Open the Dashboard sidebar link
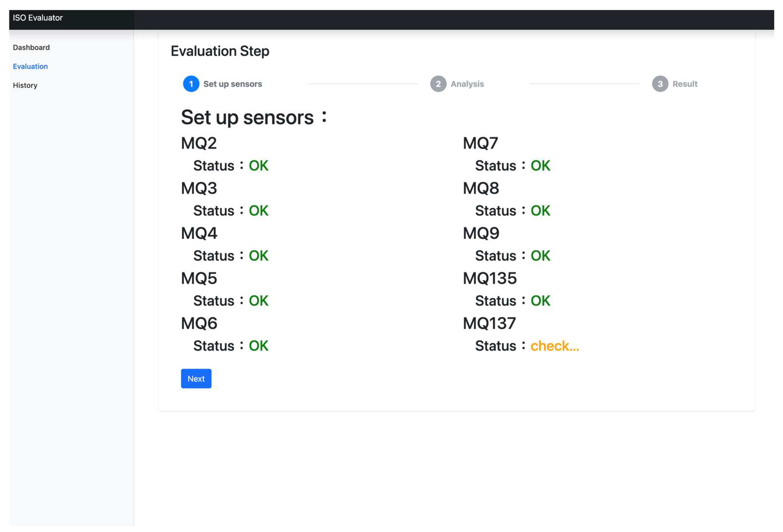 coord(31,48)
